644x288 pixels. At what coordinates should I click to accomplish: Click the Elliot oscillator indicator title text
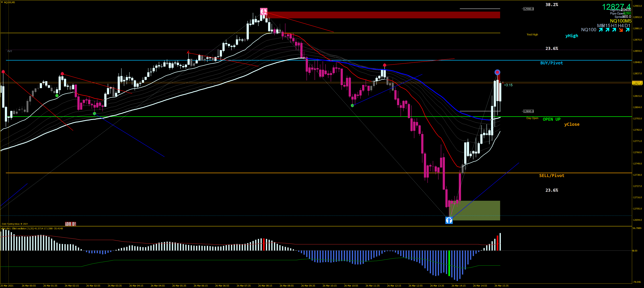(32, 228)
